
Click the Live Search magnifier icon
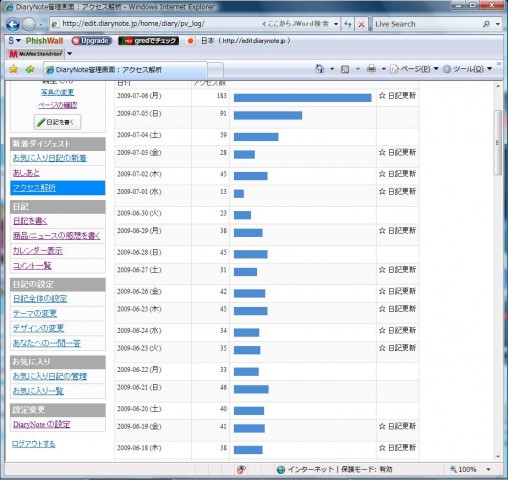tap(486, 24)
